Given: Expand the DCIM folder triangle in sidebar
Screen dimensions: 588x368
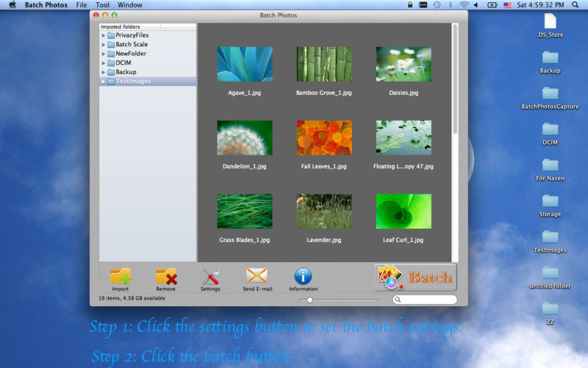Looking at the screenshot, I should pos(104,63).
